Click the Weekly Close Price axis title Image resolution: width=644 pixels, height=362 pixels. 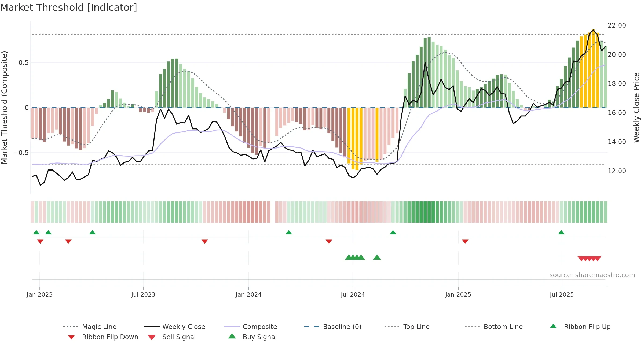636,108
